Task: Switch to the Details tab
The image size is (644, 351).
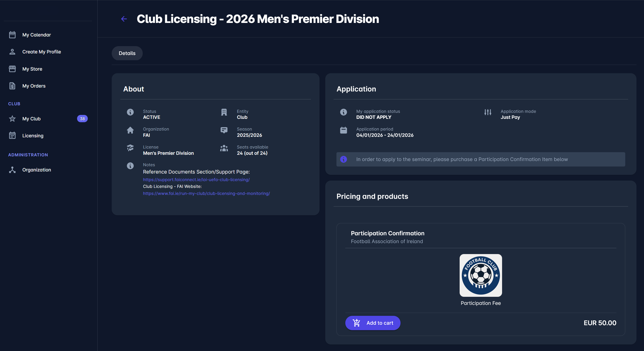Action: coord(127,53)
